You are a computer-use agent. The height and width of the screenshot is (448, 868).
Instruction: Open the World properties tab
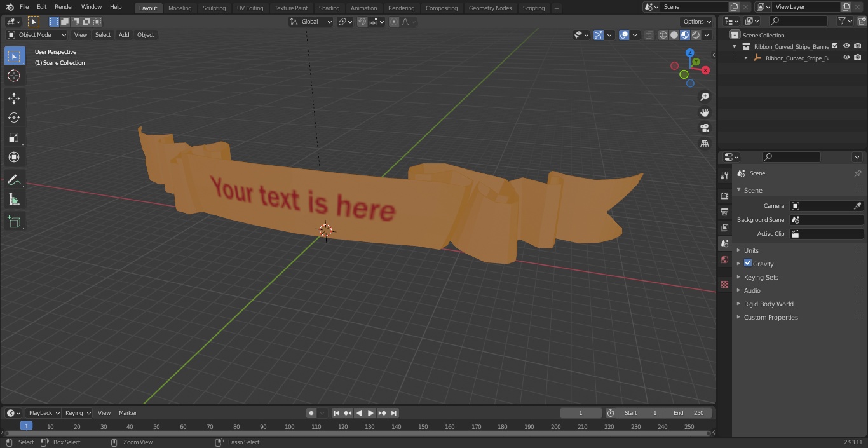pos(724,259)
